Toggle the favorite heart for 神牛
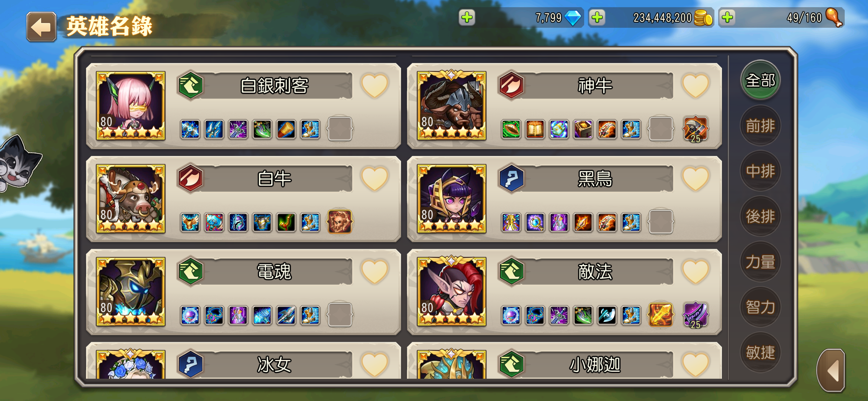 click(x=695, y=85)
